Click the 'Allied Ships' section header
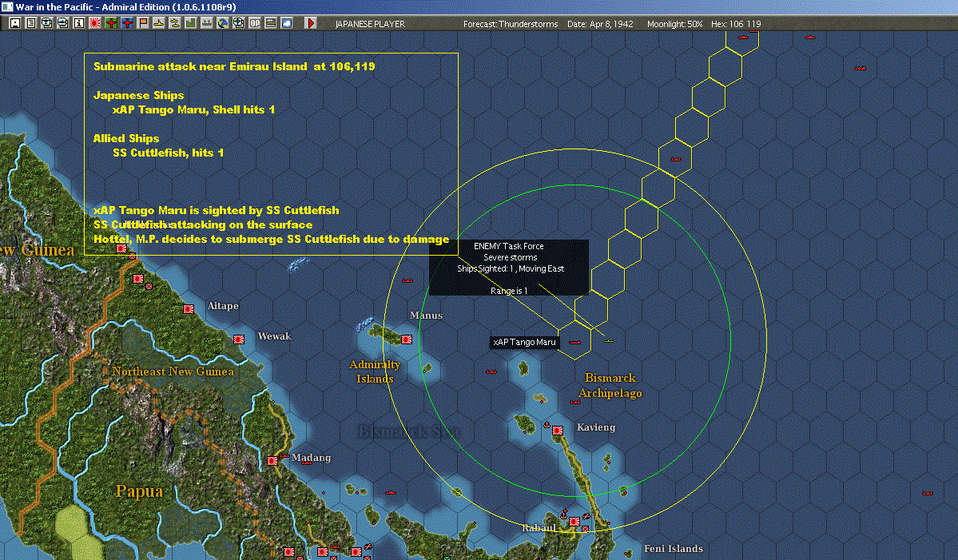 tap(126, 138)
